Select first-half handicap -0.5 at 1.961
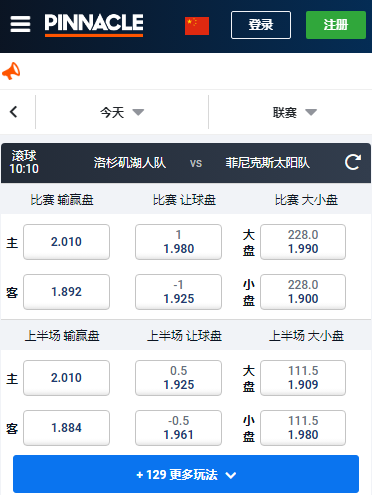 pyautogui.click(x=178, y=428)
